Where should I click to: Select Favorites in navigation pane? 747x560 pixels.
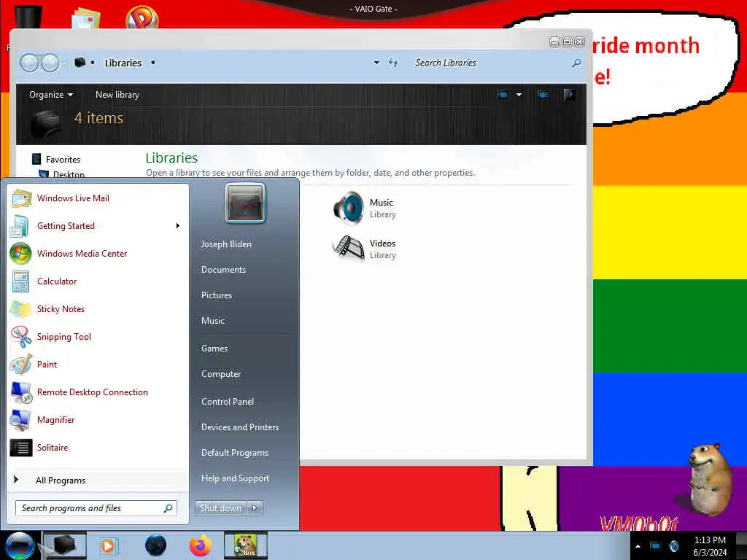(x=63, y=160)
